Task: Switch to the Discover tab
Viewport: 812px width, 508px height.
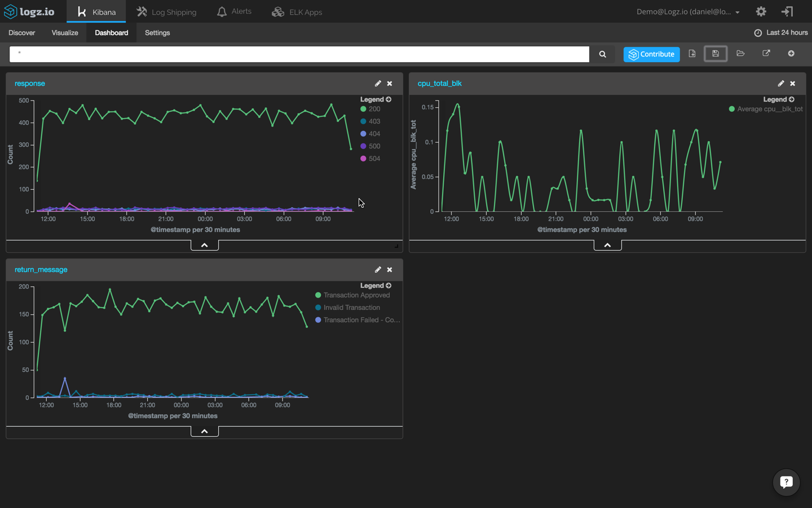Action: click(21, 33)
